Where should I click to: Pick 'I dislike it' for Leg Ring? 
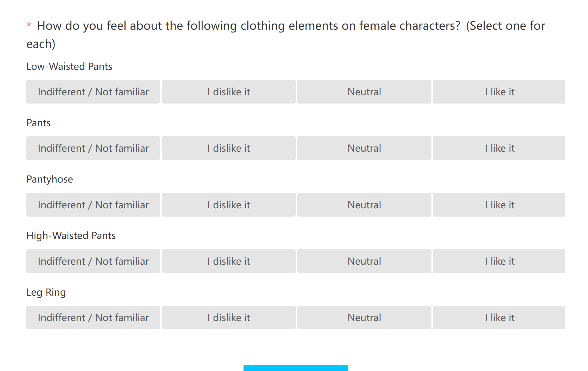pyautogui.click(x=229, y=318)
